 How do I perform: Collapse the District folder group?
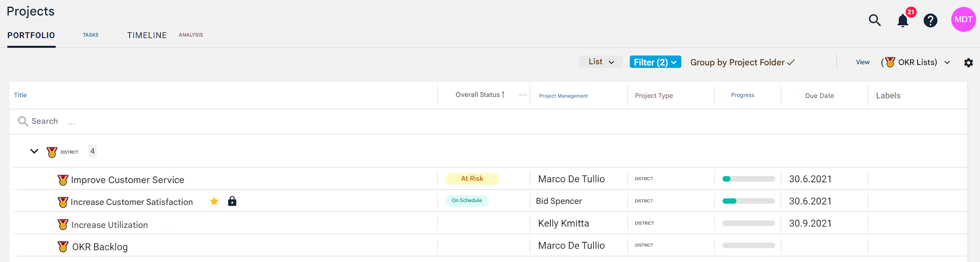[x=34, y=151]
